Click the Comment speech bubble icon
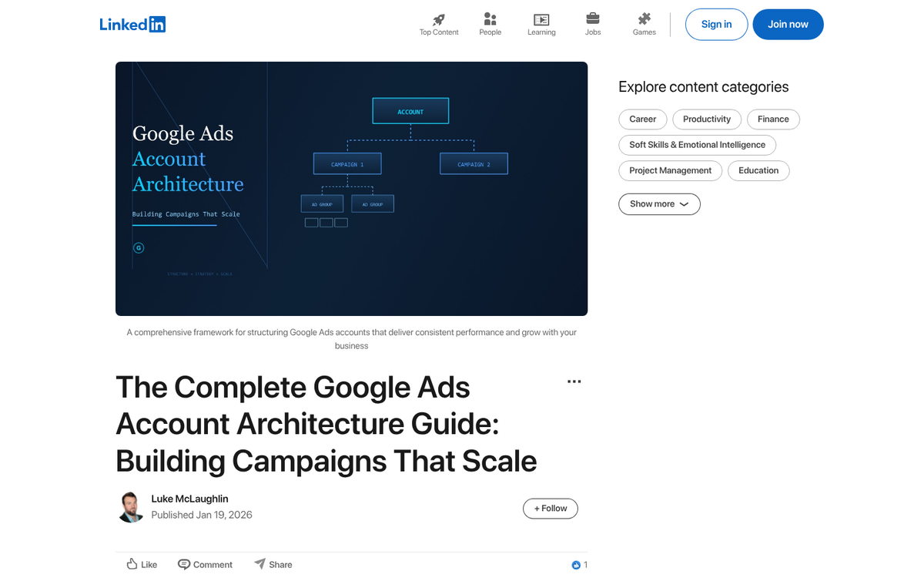The width and height of the screenshot is (924, 578). (x=184, y=563)
